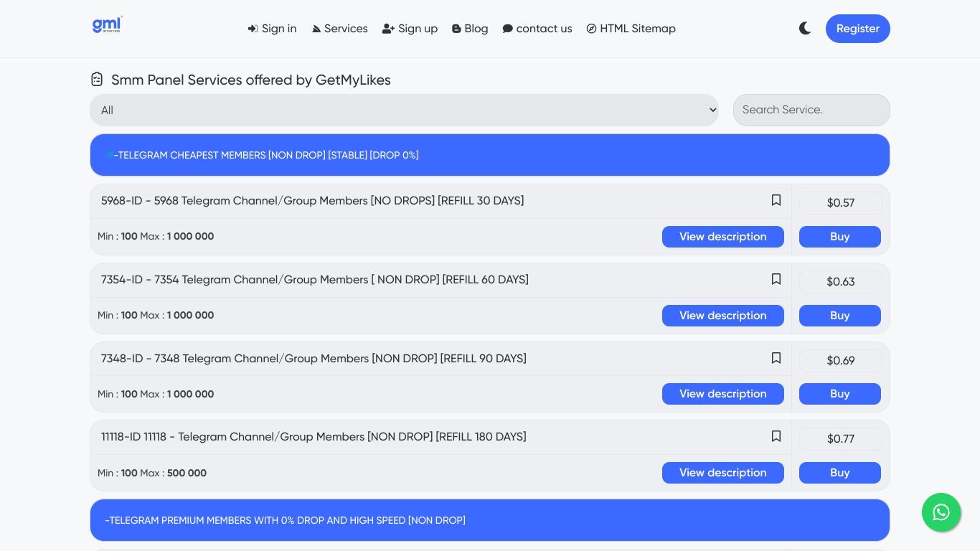The height and width of the screenshot is (551, 980).
Task: Click Max 500 000 text in service 11118
Action: [173, 473]
